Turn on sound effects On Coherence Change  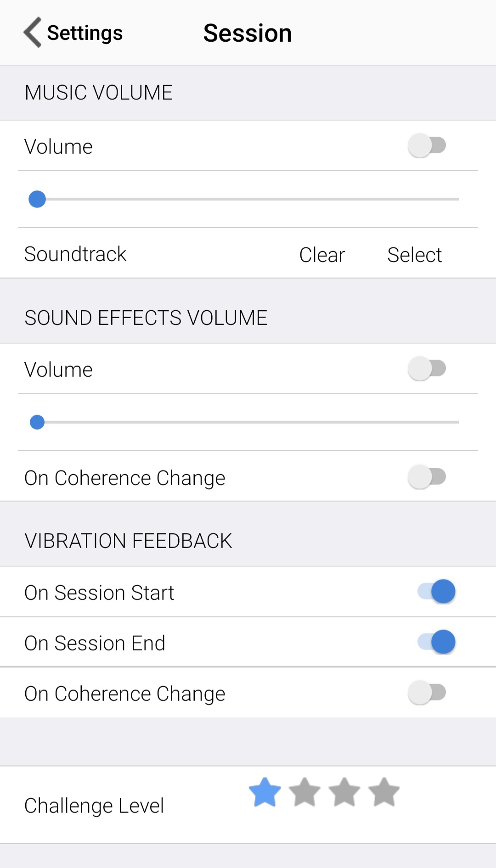click(x=427, y=477)
